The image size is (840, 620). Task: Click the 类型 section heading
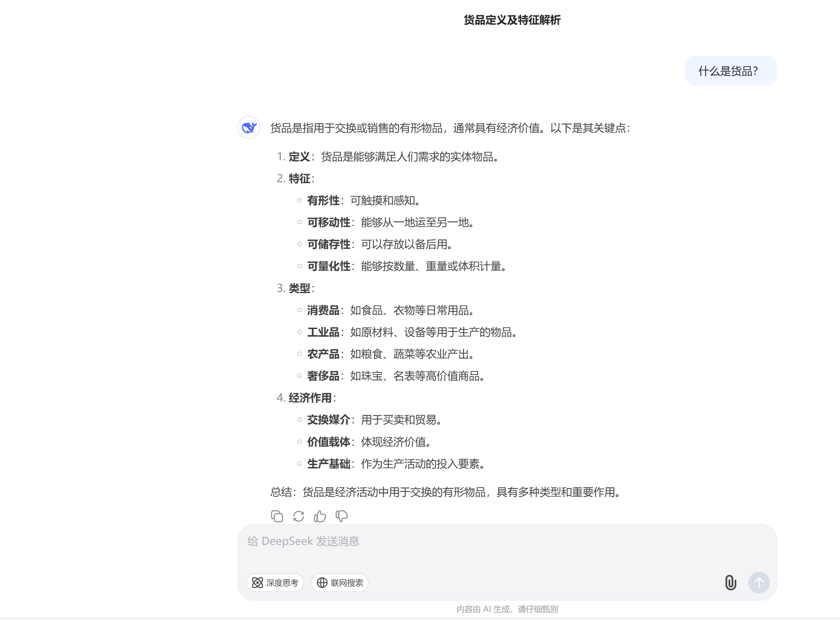tap(299, 288)
